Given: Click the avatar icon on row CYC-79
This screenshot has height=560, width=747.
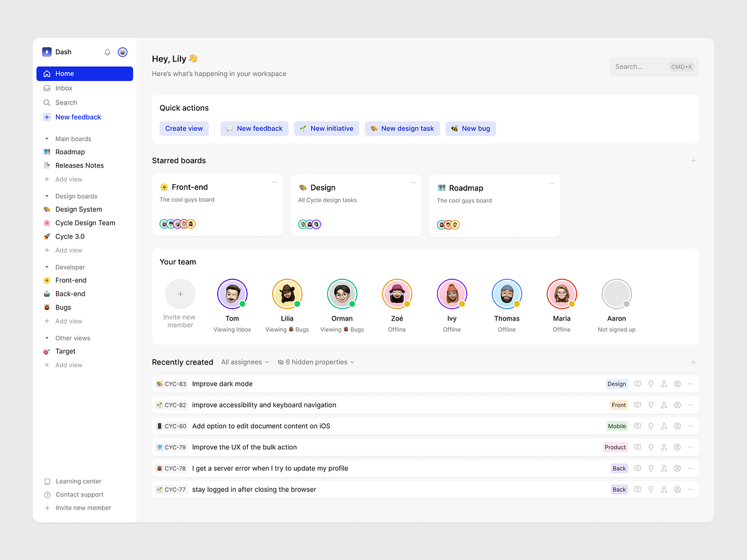Looking at the screenshot, I should [x=677, y=447].
